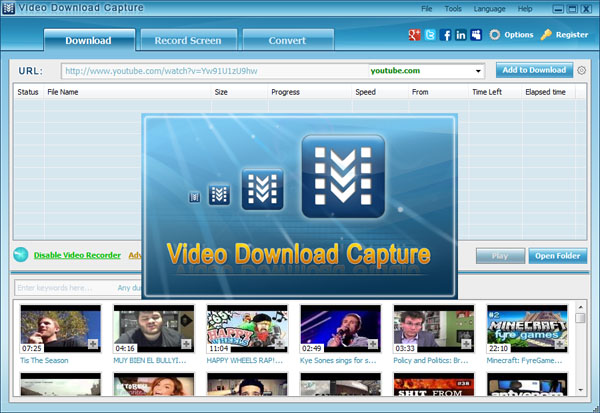
Task: Add 'Minecraft: FyreGame' via plus icon
Action: coord(559,344)
